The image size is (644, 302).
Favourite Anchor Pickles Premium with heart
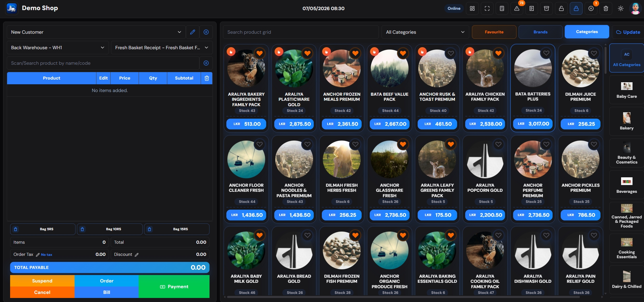[x=594, y=144]
